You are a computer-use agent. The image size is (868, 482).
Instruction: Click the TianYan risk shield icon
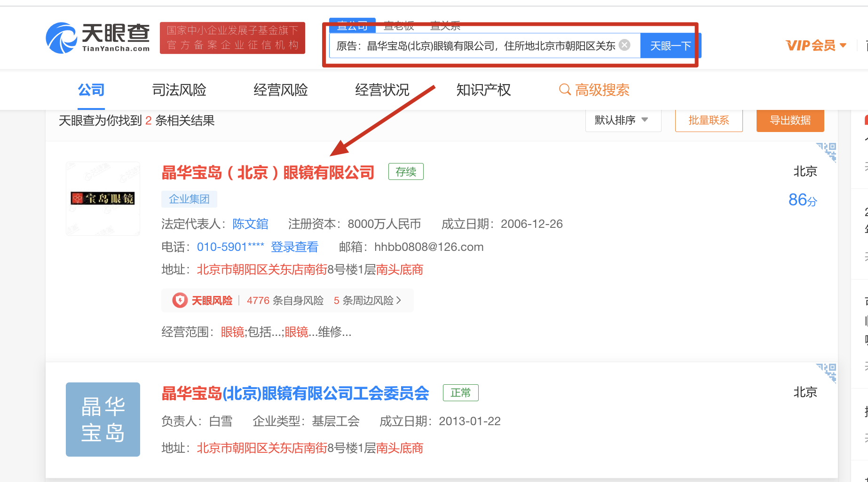180,301
